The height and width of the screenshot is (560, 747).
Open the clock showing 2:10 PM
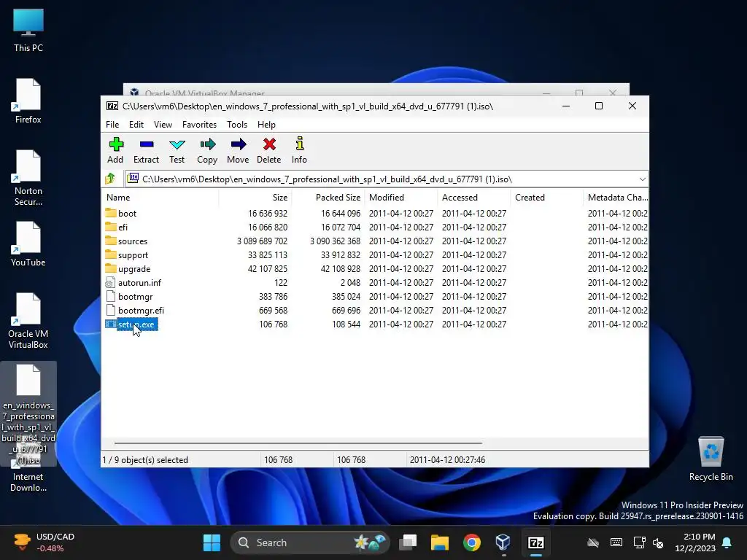(x=695, y=542)
